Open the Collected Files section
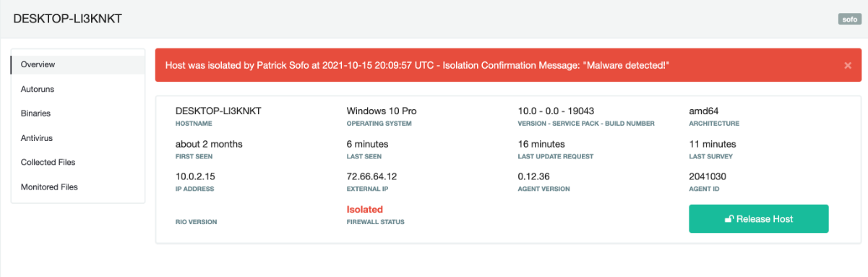868x277 pixels. click(x=78, y=163)
